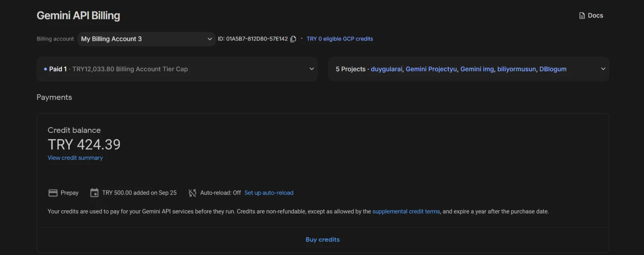This screenshot has height=255, width=644.
Task: Open the My Billing Account 3 dropdown
Action: pos(147,39)
